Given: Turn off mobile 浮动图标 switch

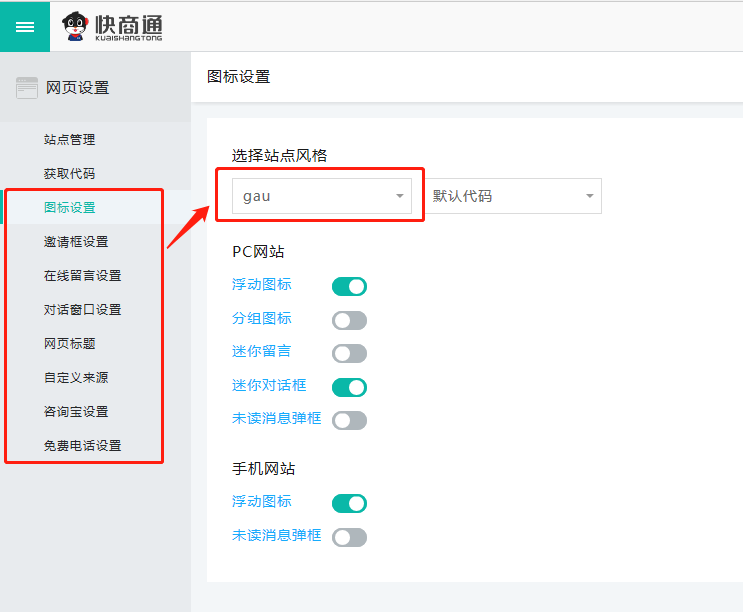Looking at the screenshot, I should point(349,503).
